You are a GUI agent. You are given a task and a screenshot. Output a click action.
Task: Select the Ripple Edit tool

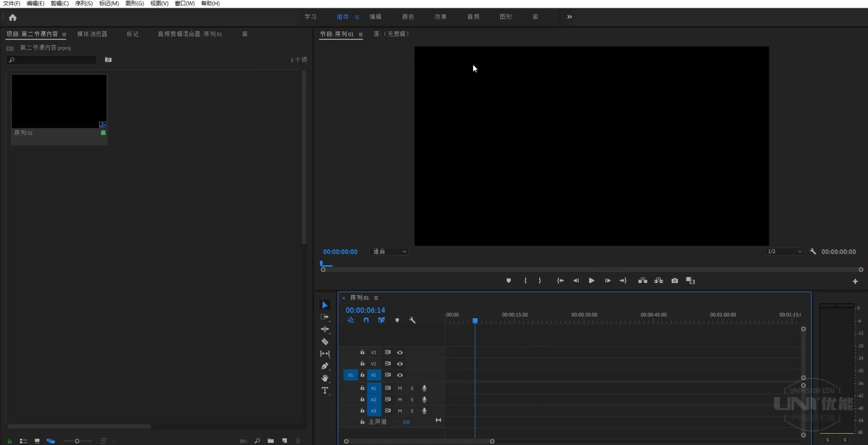click(x=325, y=329)
